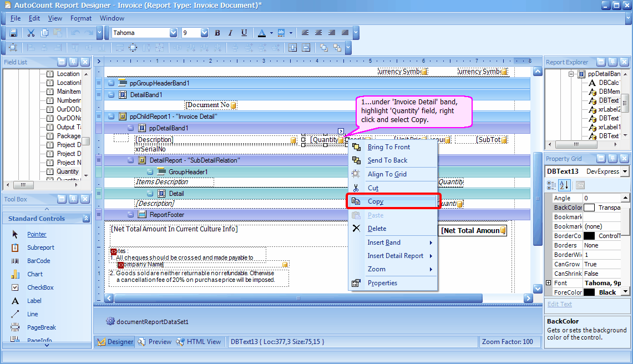Screen dimensions: 633x364
Task: Click Bring to Front layout toolbar icon
Action: pyautogui.click(x=324, y=48)
